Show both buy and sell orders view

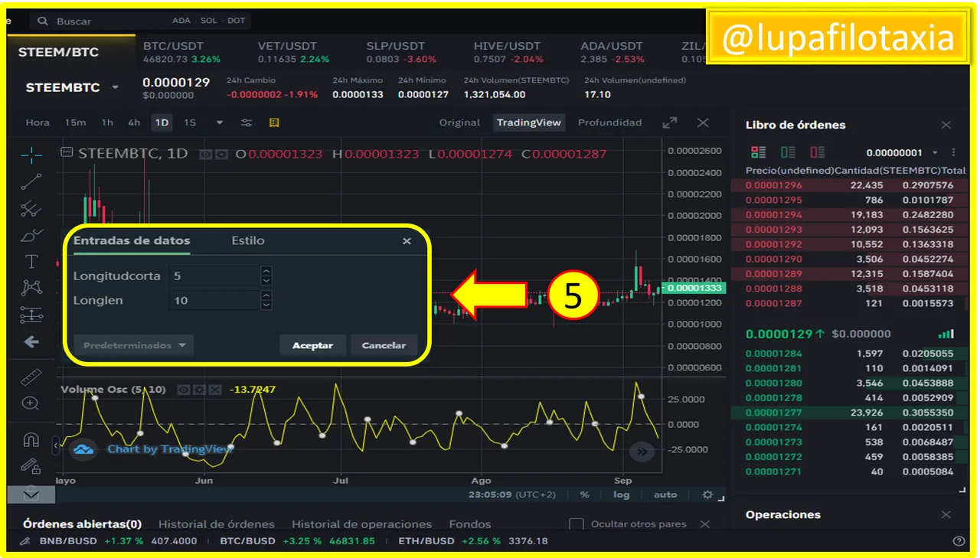[x=758, y=152]
